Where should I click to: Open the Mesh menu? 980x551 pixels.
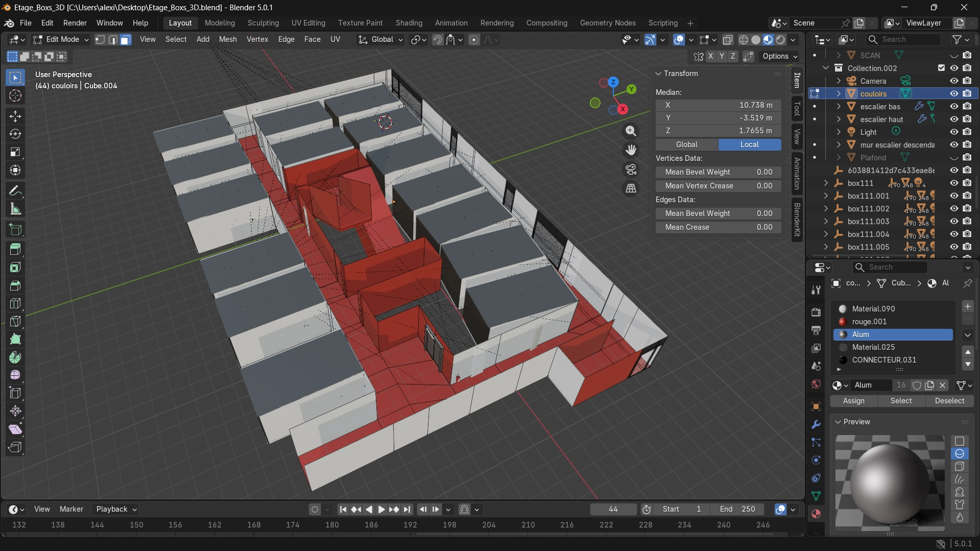(x=227, y=39)
